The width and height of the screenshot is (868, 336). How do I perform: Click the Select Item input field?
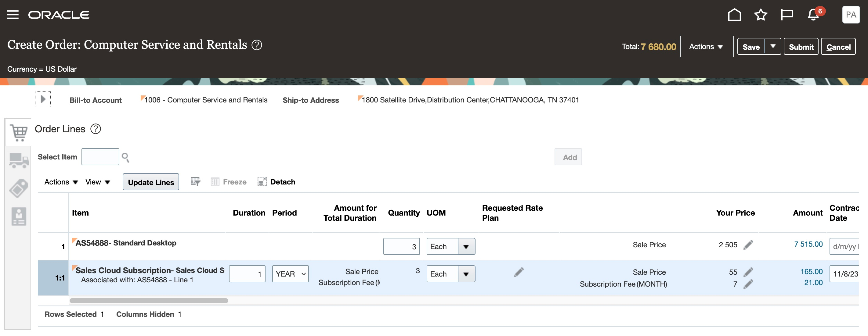(100, 157)
